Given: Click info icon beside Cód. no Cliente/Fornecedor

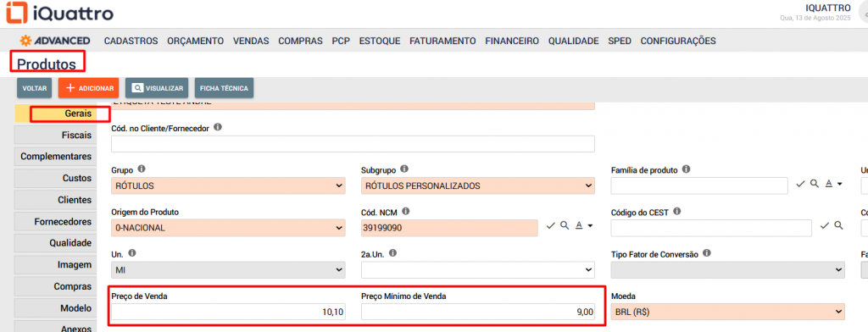Looking at the screenshot, I should [218, 127].
